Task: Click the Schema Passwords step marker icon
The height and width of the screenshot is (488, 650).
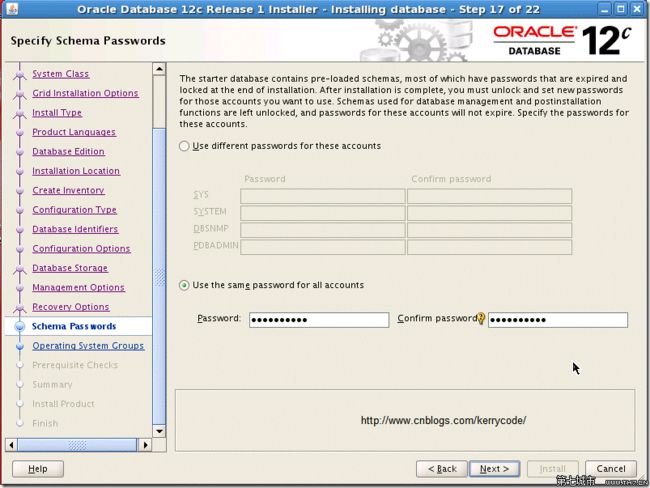Action: (19, 327)
